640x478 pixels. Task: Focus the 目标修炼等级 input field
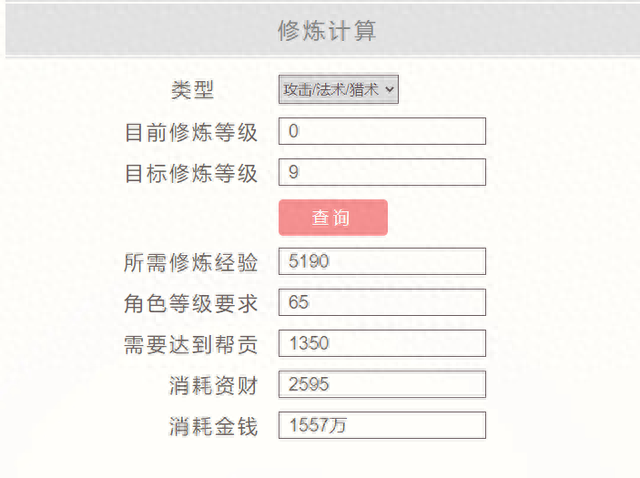click(382, 172)
